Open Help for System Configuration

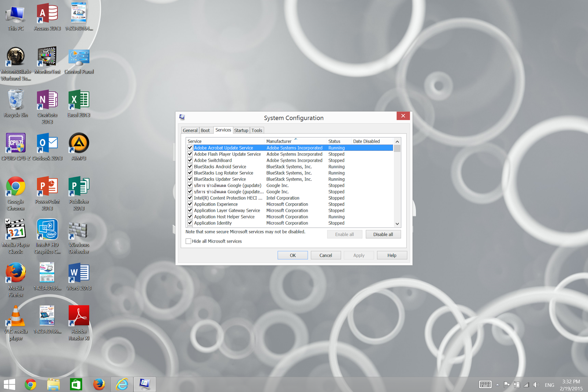pyautogui.click(x=392, y=255)
